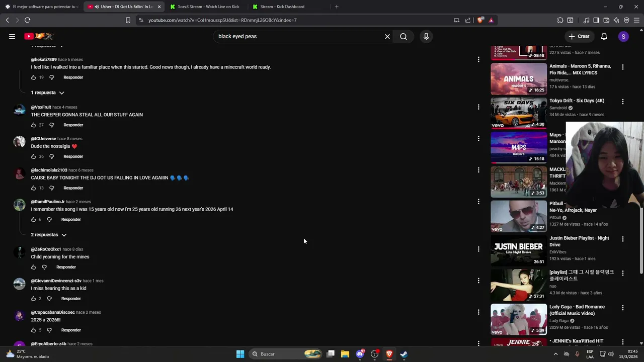Open File Explorer from the taskbar

click(345, 354)
